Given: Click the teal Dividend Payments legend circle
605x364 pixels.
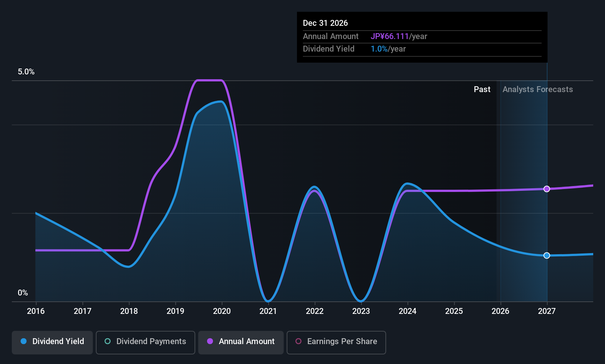Looking at the screenshot, I should point(108,341).
